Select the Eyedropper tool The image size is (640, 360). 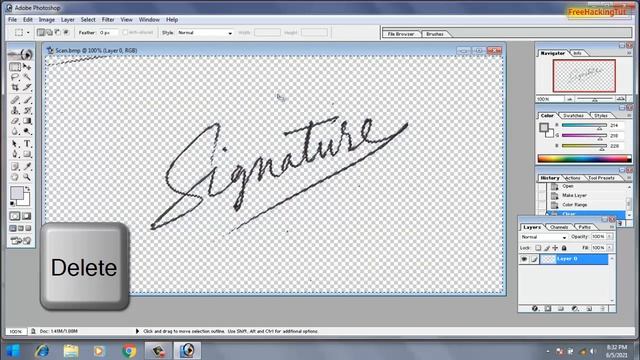coord(27,167)
